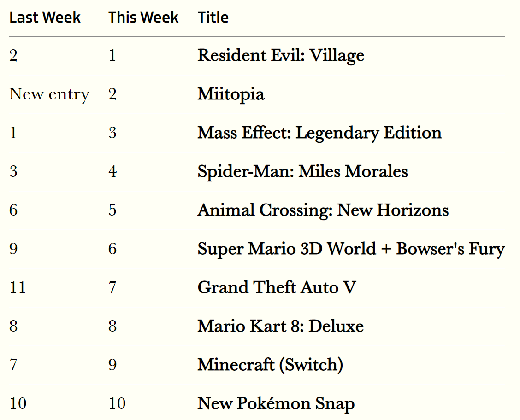Click the 'This Week' column header
Viewport: 520px width, 420px height.
(x=143, y=17)
